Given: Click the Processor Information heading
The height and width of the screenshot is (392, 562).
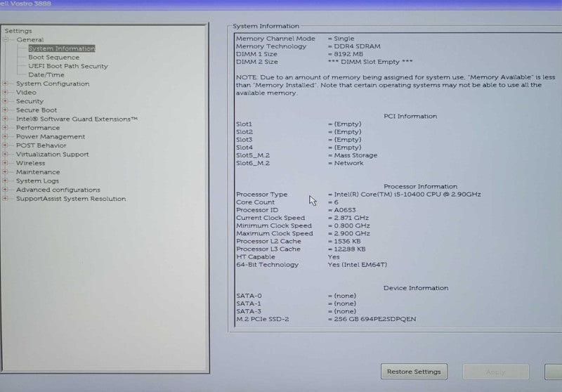Looking at the screenshot, I should coord(420,186).
